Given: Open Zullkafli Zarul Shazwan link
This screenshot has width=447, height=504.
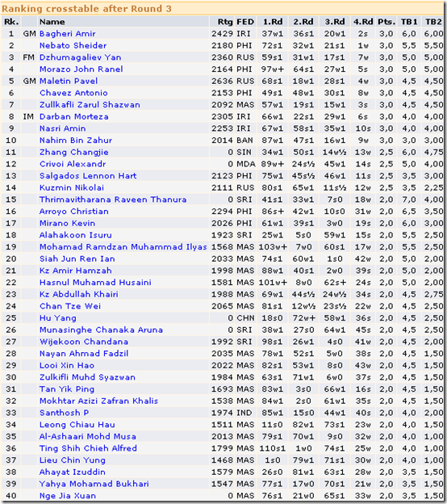Looking at the screenshot, I should (x=90, y=105).
